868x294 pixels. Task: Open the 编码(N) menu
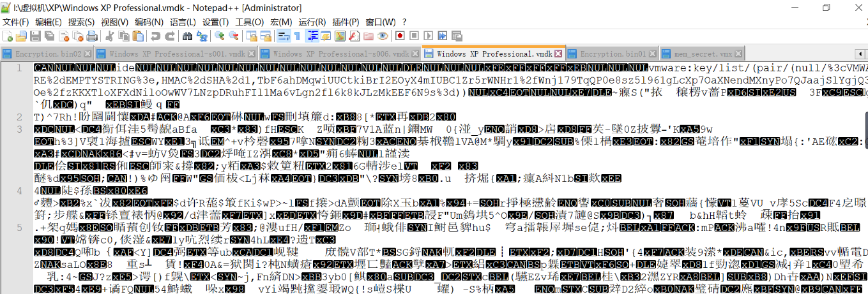click(x=148, y=22)
